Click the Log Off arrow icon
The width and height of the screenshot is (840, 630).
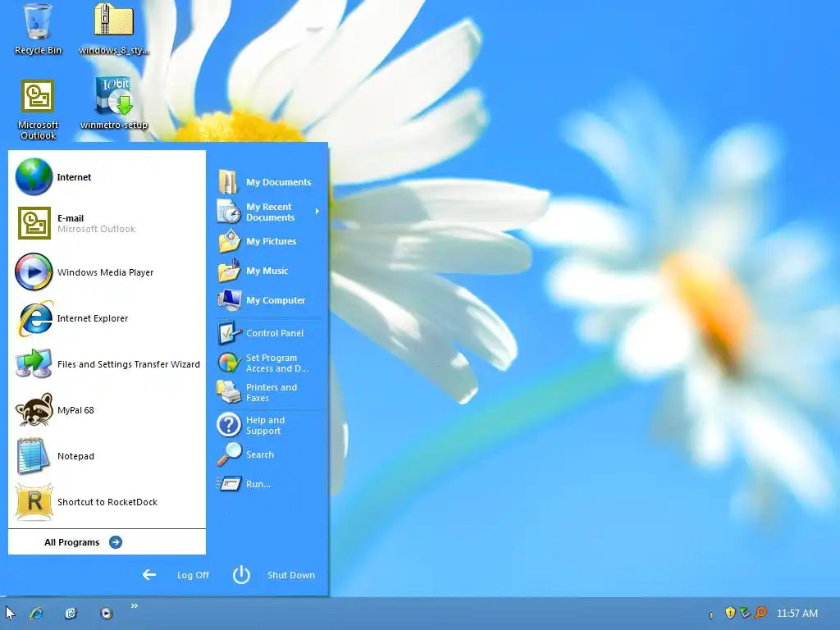(149, 575)
